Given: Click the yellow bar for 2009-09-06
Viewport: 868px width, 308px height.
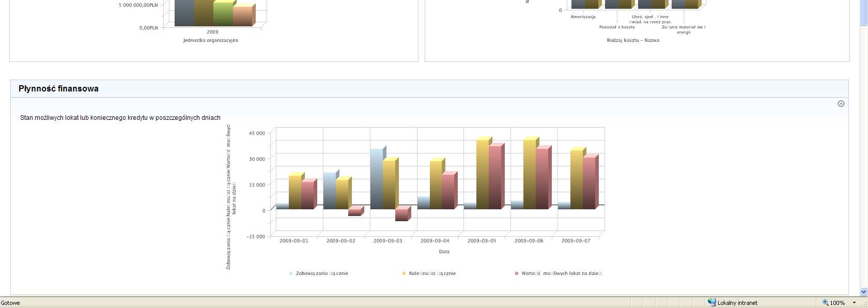Looking at the screenshot, I should 530,174.
